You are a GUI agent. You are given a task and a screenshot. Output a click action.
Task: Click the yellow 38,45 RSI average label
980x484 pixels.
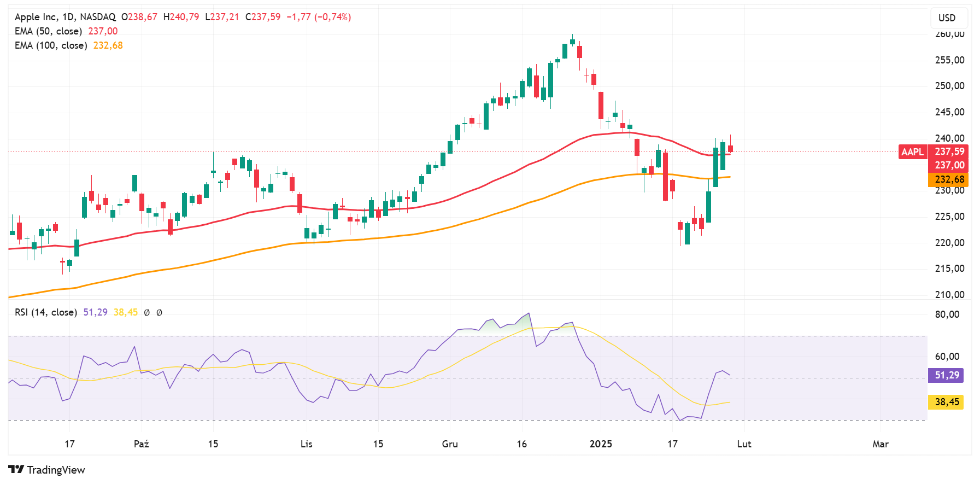pos(946,402)
